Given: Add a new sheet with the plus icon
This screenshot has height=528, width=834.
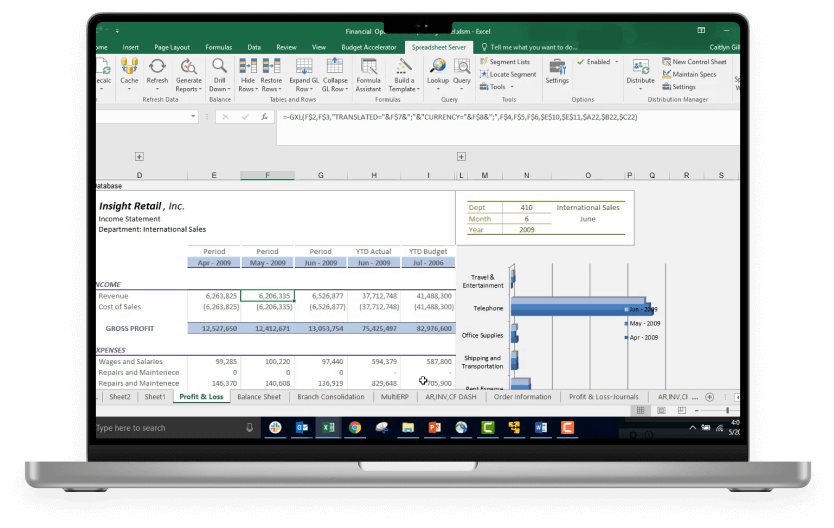Looking at the screenshot, I should 710,397.
